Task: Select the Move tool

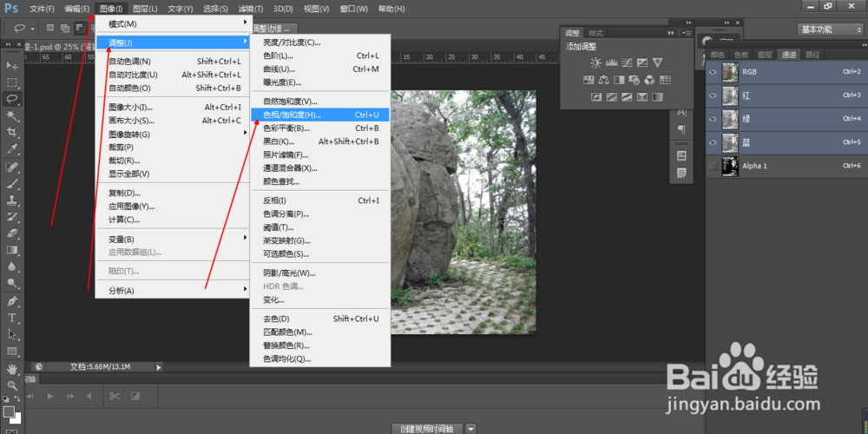Action: 11,66
